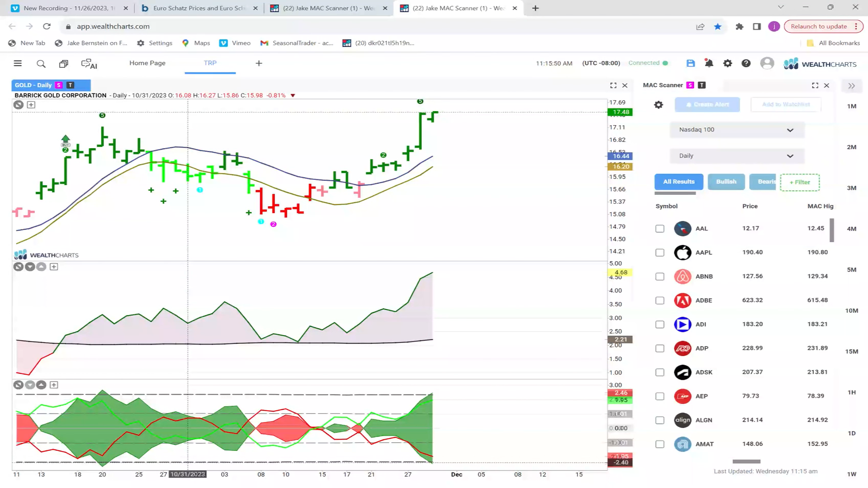Open the hamburger main menu
Screen dimensions: 868x488
[18, 63]
